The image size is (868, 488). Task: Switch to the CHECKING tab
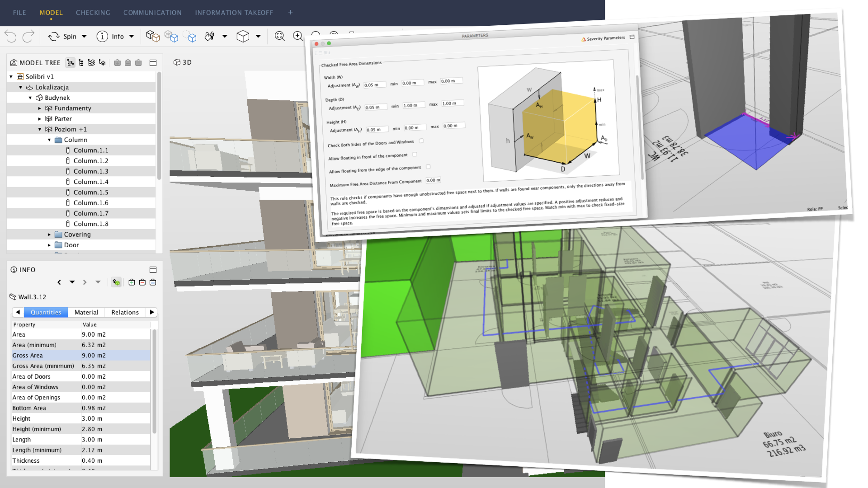coord(93,13)
